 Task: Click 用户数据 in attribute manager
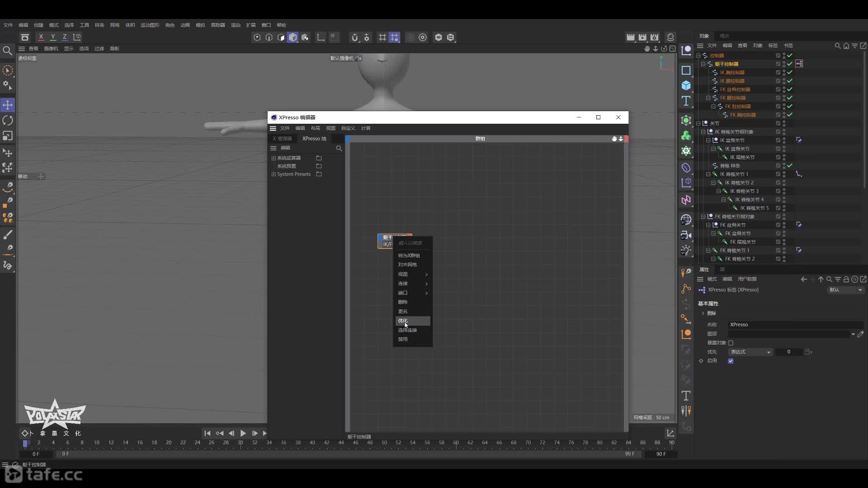747,279
